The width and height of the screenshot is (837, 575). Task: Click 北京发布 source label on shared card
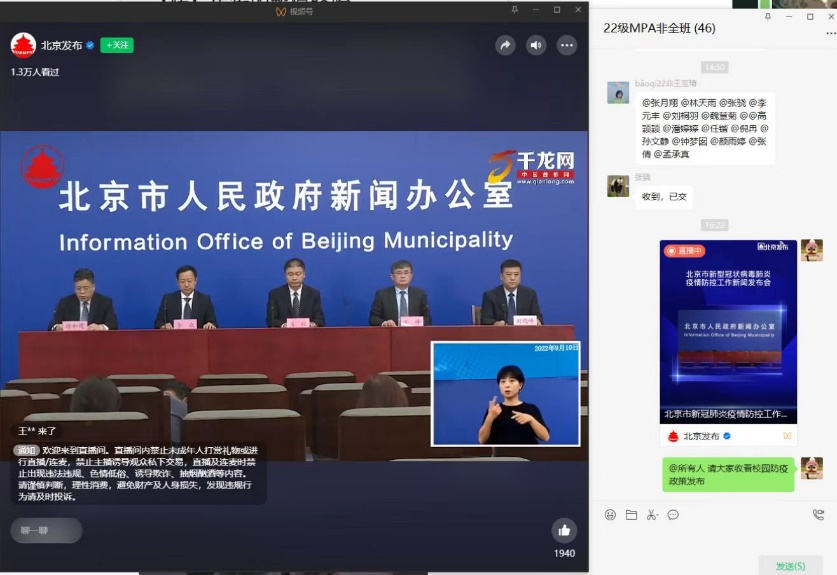pos(701,436)
